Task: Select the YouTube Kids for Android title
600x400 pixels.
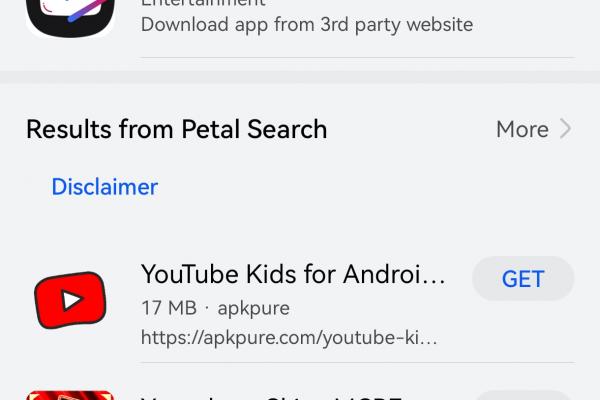Action: 293,274
